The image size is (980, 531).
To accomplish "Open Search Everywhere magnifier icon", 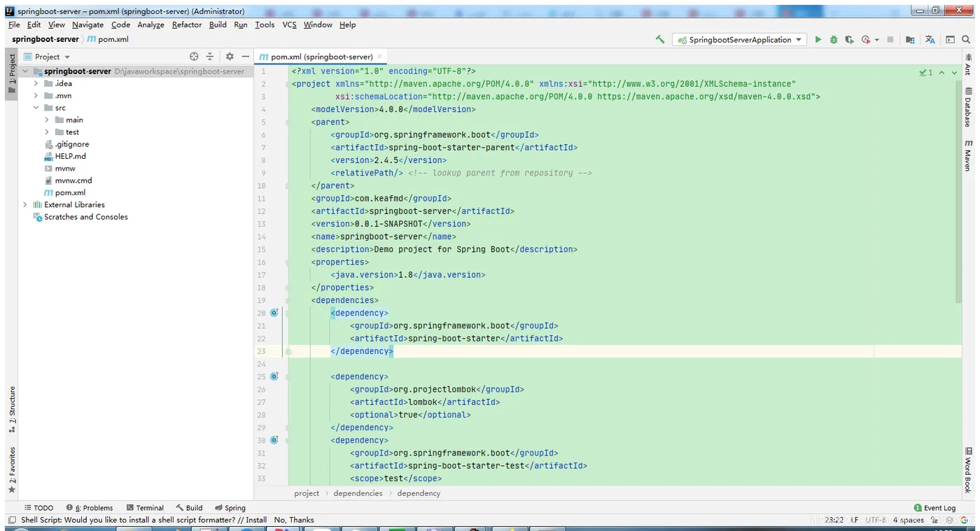I will [967, 40].
